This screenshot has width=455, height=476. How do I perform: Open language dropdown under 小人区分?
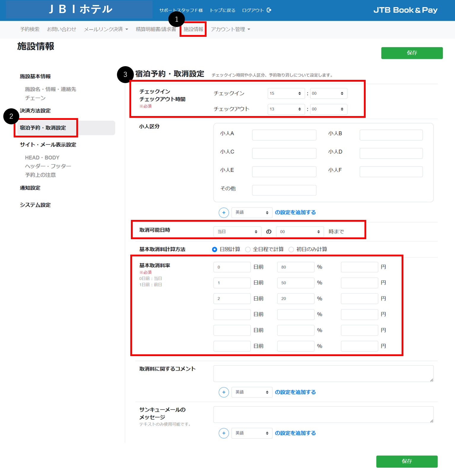coord(252,212)
